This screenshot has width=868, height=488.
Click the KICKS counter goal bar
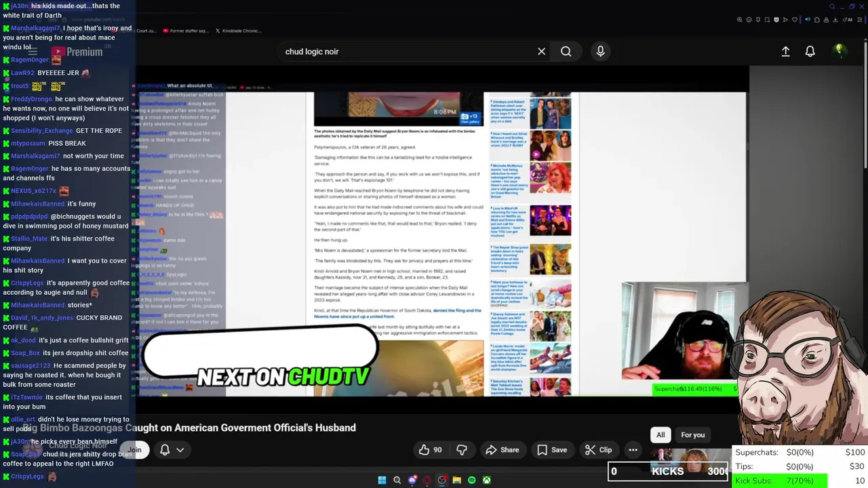point(668,471)
